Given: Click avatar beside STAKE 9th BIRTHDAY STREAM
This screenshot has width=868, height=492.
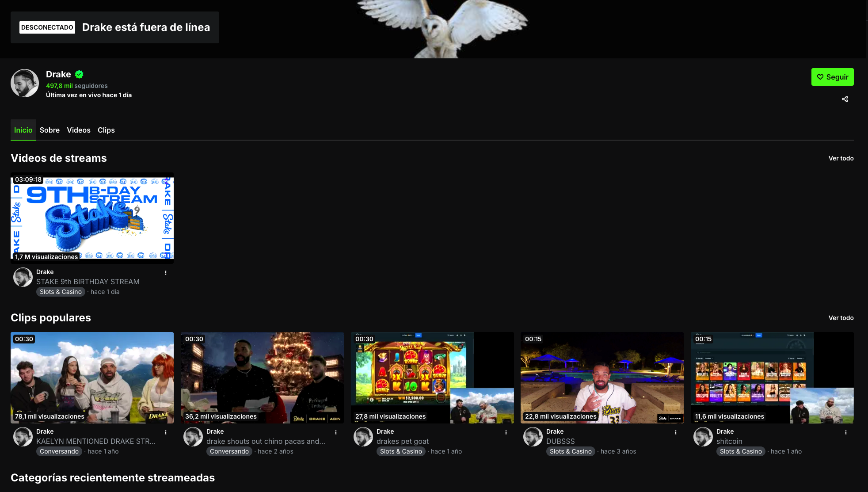Looking at the screenshot, I should [23, 277].
